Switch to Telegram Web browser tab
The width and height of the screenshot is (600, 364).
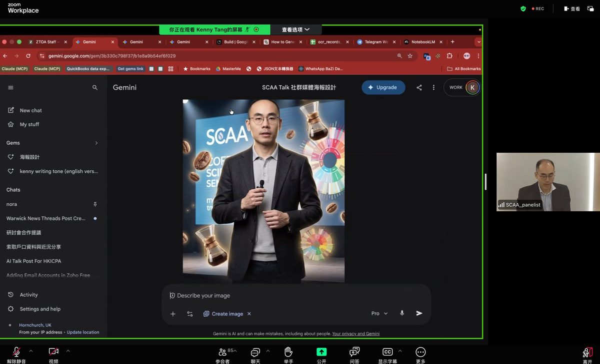point(376,42)
